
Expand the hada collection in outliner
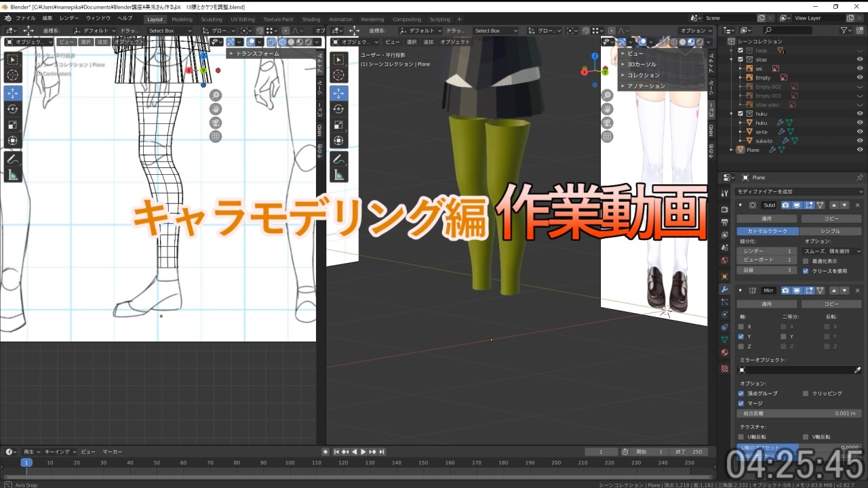click(x=732, y=51)
